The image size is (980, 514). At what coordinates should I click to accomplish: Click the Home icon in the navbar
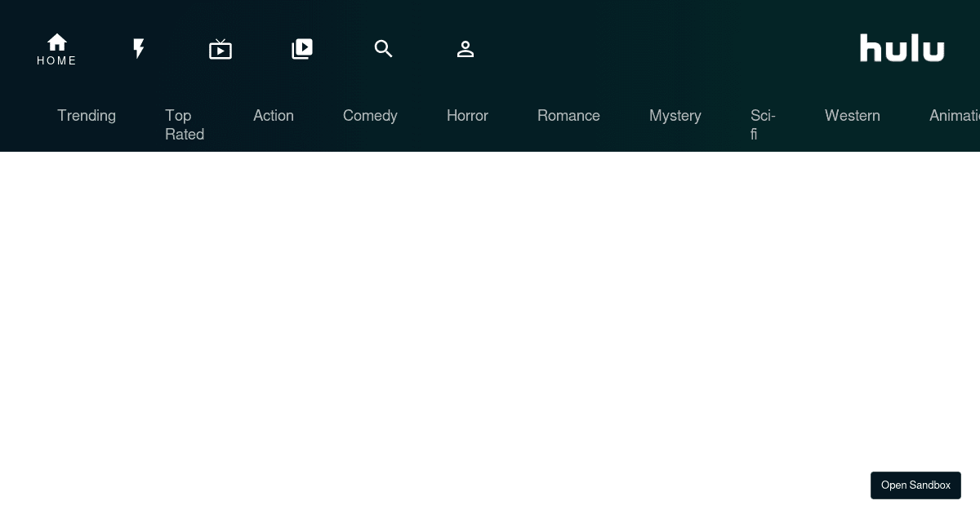[x=57, y=42]
